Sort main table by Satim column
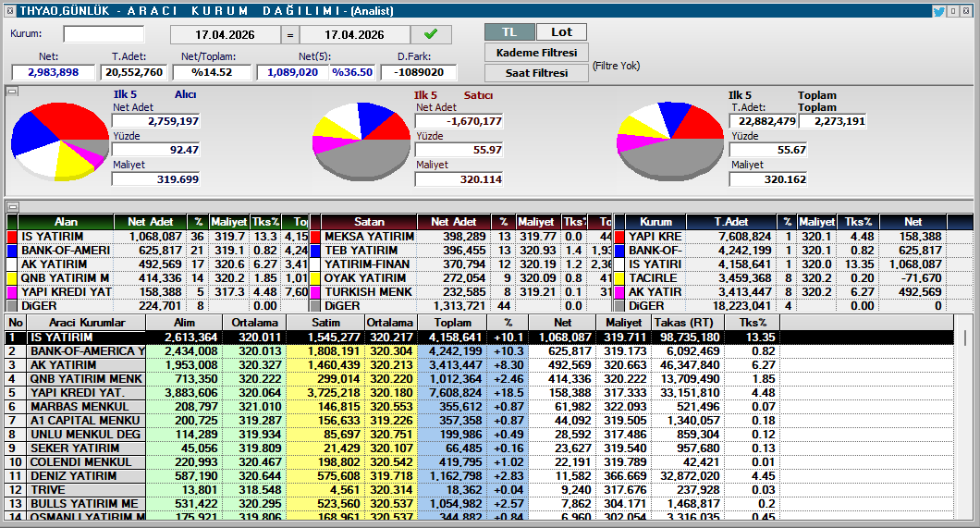 point(325,323)
